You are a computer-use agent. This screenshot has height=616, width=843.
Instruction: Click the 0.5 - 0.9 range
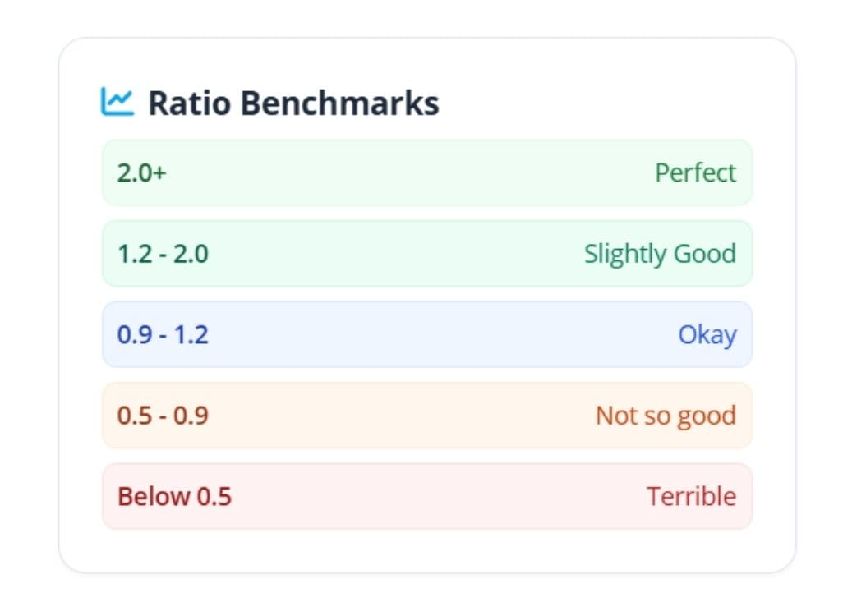pyautogui.click(x=164, y=416)
